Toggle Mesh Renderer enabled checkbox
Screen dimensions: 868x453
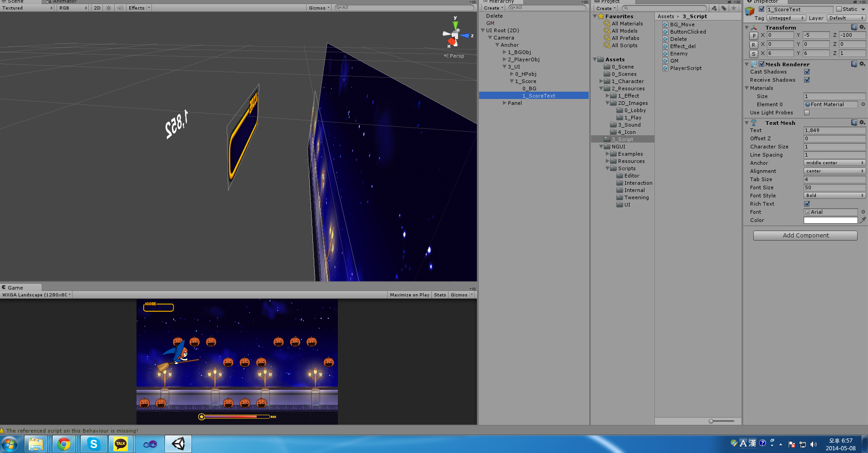tap(761, 64)
